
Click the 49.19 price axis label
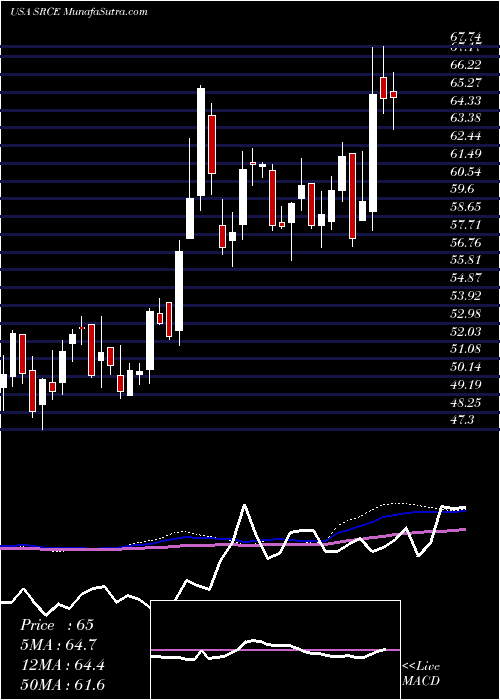(466, 384)
